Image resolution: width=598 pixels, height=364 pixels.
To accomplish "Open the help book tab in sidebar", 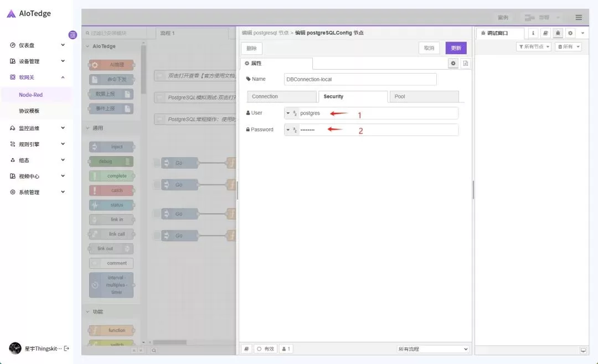I will (545, 33).
